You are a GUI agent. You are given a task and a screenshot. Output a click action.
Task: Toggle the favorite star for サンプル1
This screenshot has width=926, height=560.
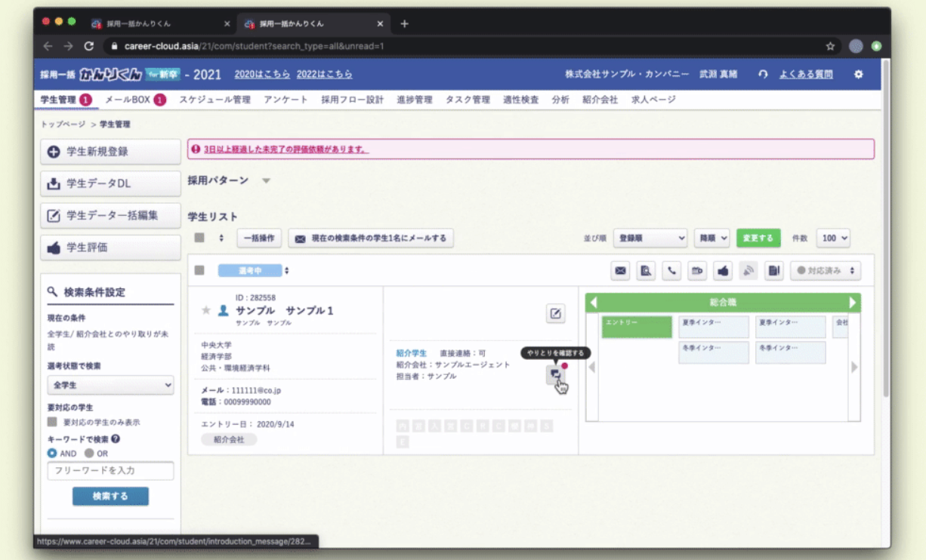tap(206, 310)
